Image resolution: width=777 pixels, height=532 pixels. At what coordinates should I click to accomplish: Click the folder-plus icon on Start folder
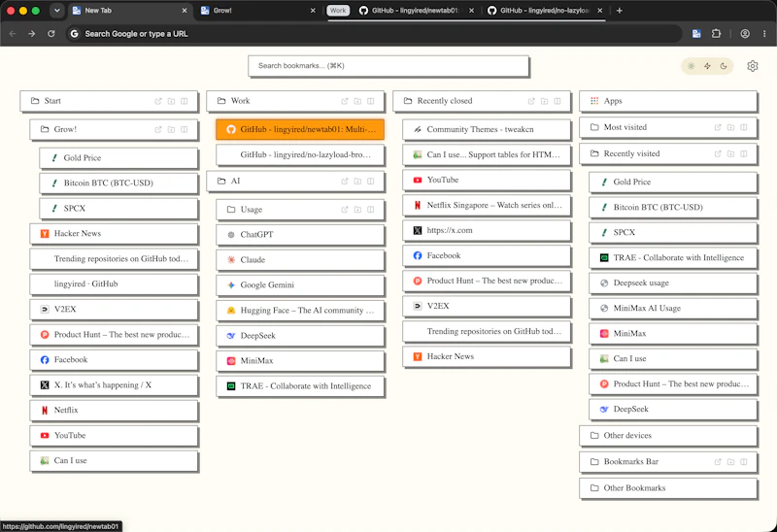(x=171, y=101)
